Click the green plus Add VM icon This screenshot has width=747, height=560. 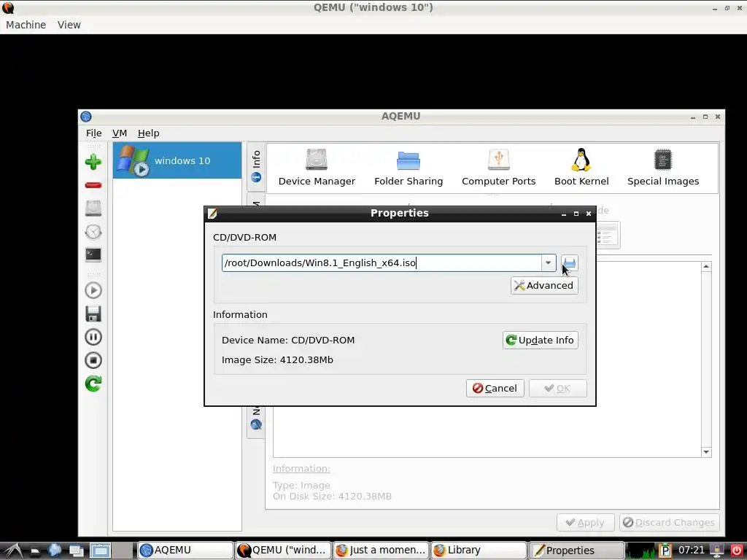[x=93, y=162]
